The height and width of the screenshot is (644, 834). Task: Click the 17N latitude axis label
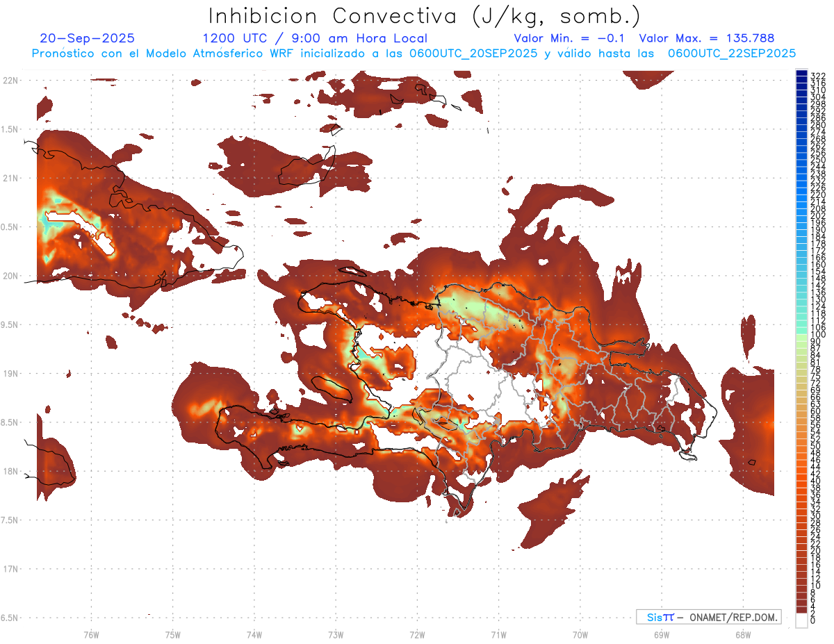10,569
